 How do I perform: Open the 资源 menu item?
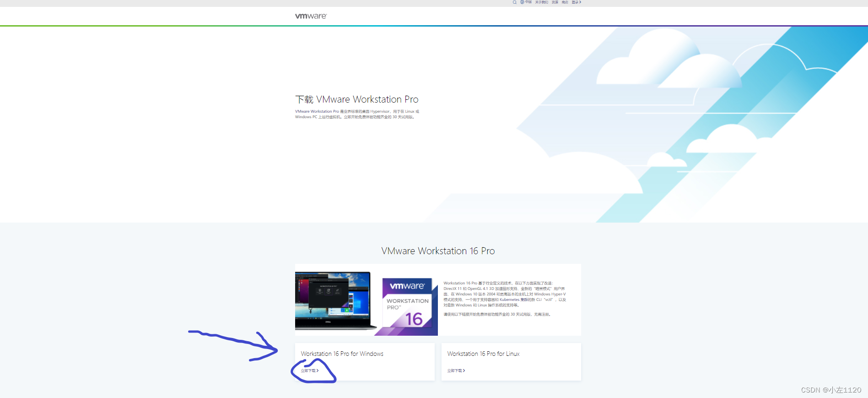[555, 2]
